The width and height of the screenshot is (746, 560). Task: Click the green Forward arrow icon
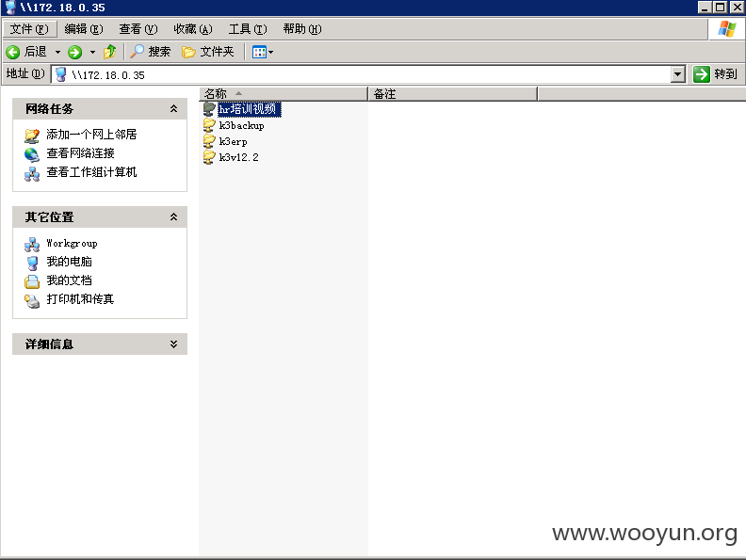(x=74, y=52)
